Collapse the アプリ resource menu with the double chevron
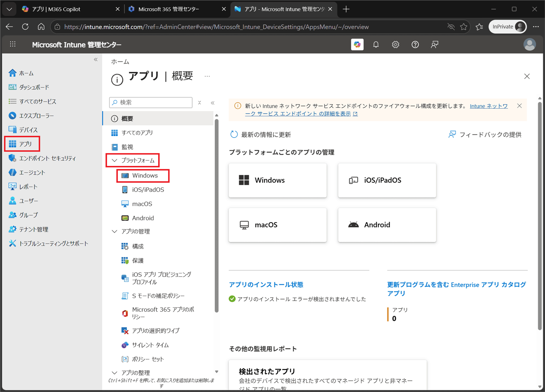Viewport: 545px width, 392px height. [213, 103]
